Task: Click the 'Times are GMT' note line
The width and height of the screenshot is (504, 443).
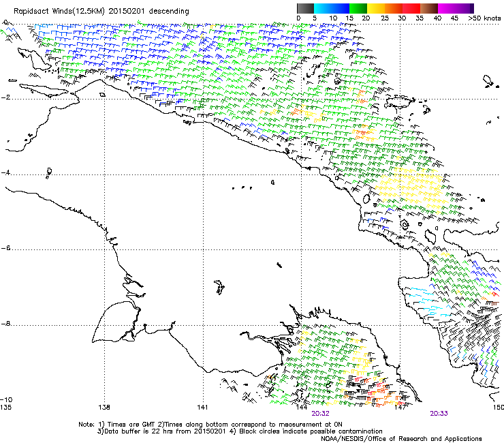Action: coord(210,425)
